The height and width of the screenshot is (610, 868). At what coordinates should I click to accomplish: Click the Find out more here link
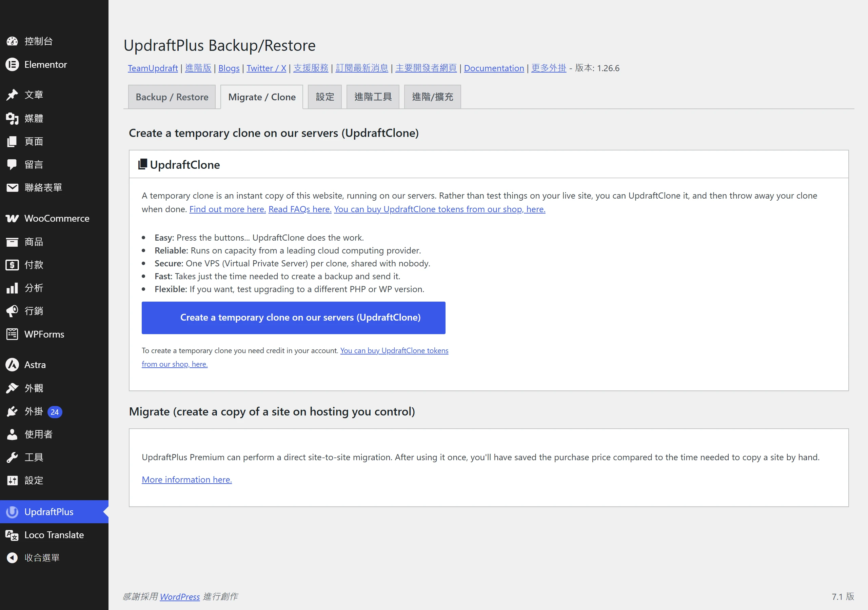tap(228, 209)
